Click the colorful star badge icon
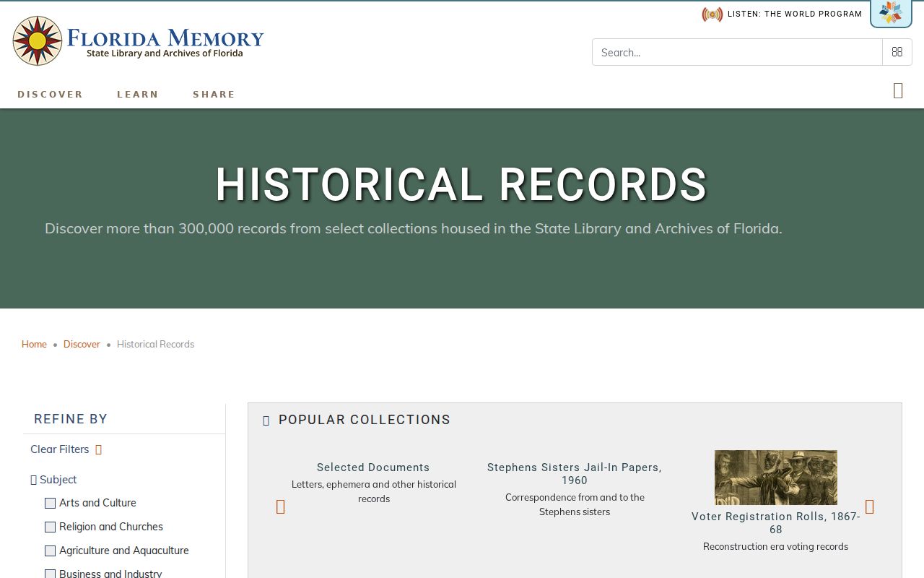Viewport: 924px width, 578px height. pos(891,12)
